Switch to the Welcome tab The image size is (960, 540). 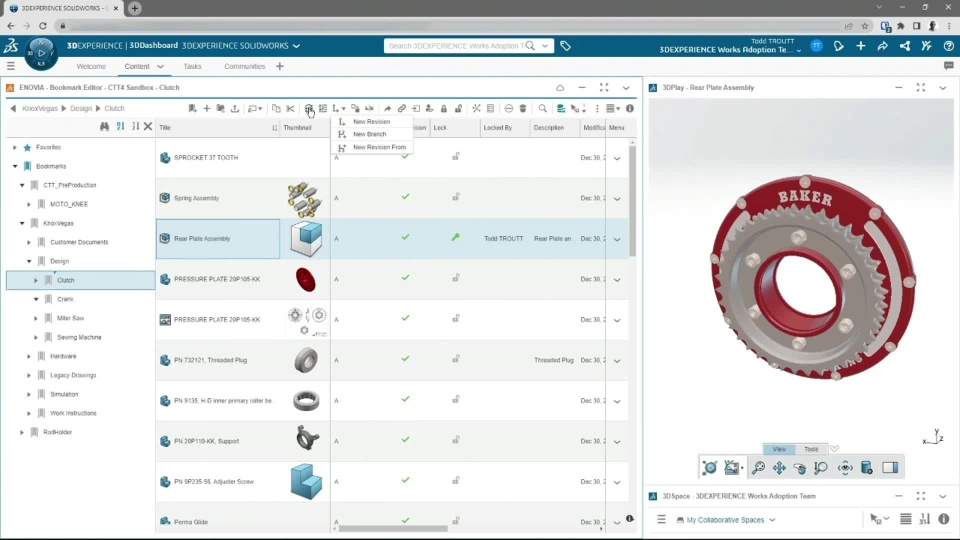pos(91,66)
